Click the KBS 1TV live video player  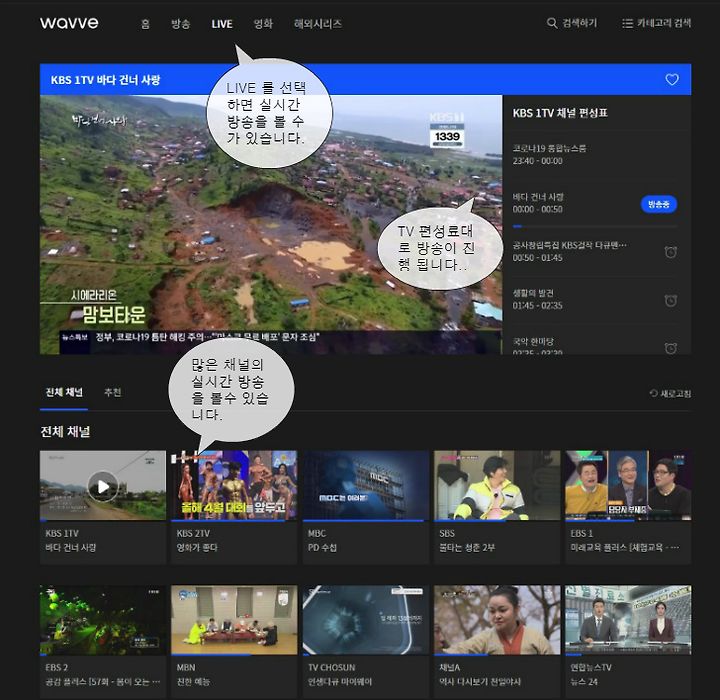tap(271, 224)
